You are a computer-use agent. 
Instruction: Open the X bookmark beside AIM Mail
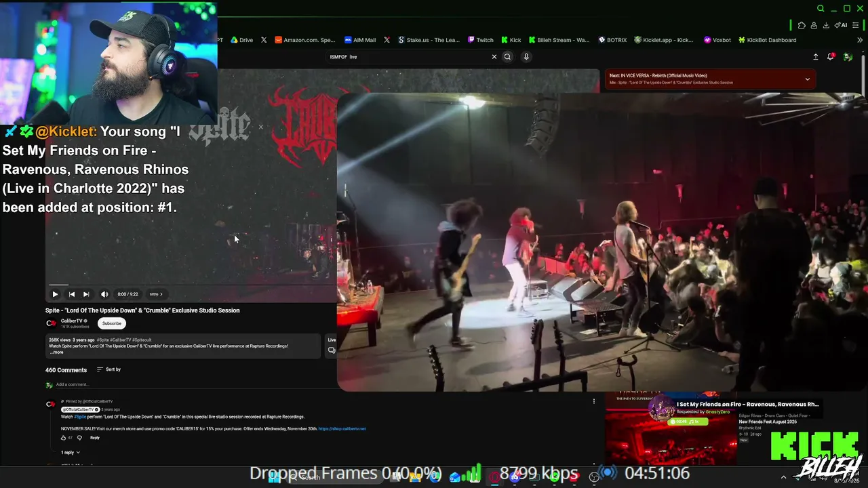click(387, 40)
